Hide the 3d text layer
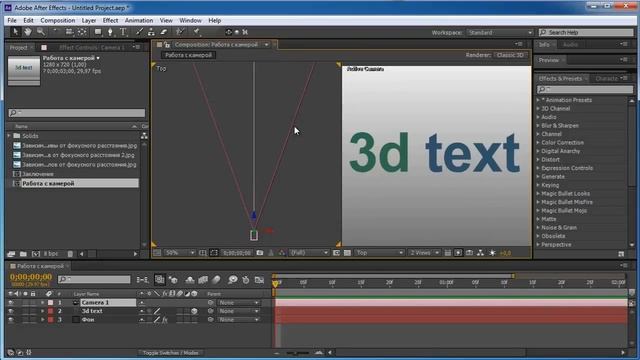This screenshot has width=640, height=360. tap(11, 311)
